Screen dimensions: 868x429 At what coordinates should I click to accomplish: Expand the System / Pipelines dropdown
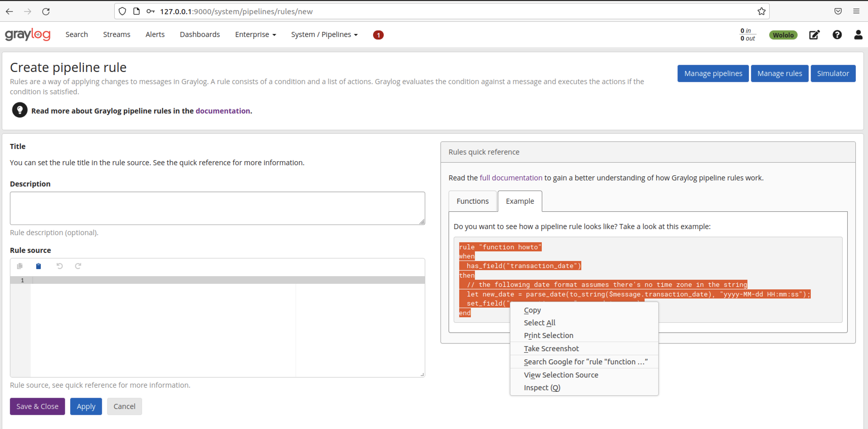point(324,34)
